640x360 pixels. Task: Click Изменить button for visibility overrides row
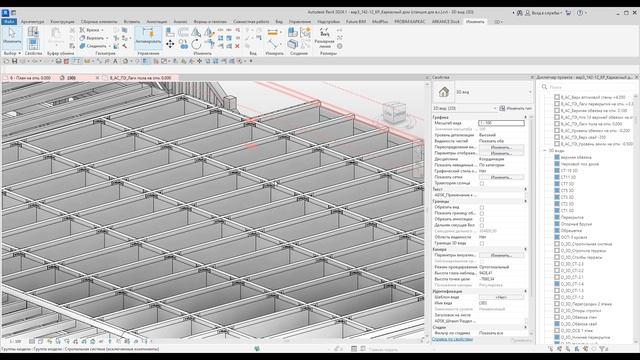[x=501, y=147]
